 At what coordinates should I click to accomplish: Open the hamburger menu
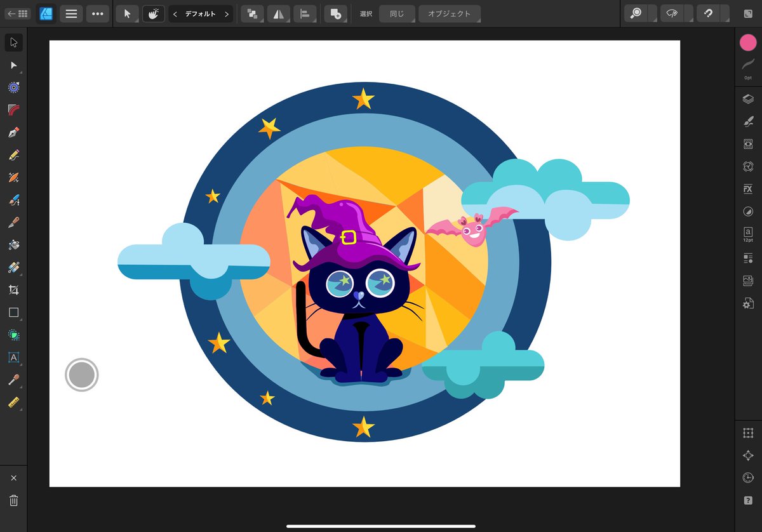[71, 13]
